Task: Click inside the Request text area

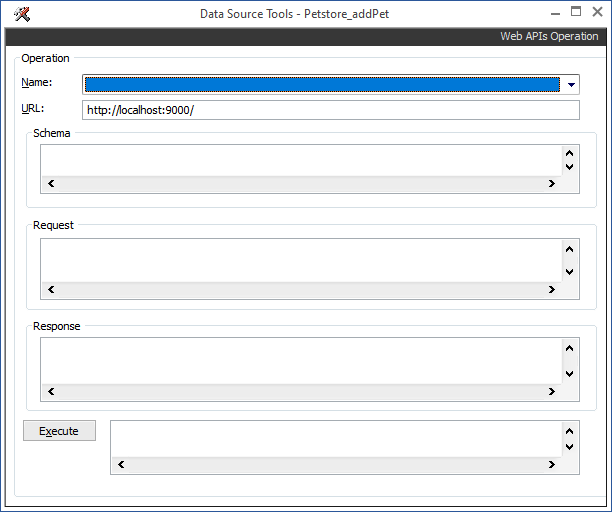Action: pos(300,259)
